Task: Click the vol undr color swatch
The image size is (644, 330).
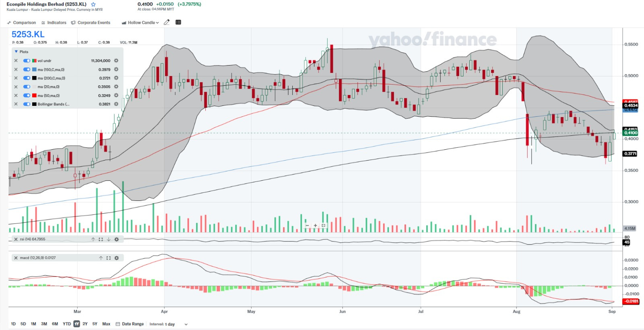Action: click(34, 61)
